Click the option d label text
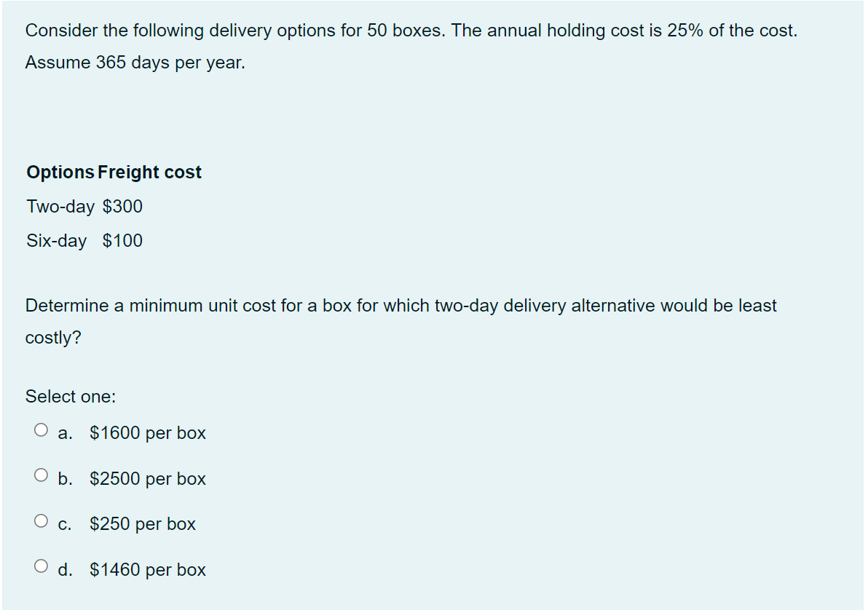The width and height of the screenshot is (868, 610). pyautogui.click(x=65, y=569)
